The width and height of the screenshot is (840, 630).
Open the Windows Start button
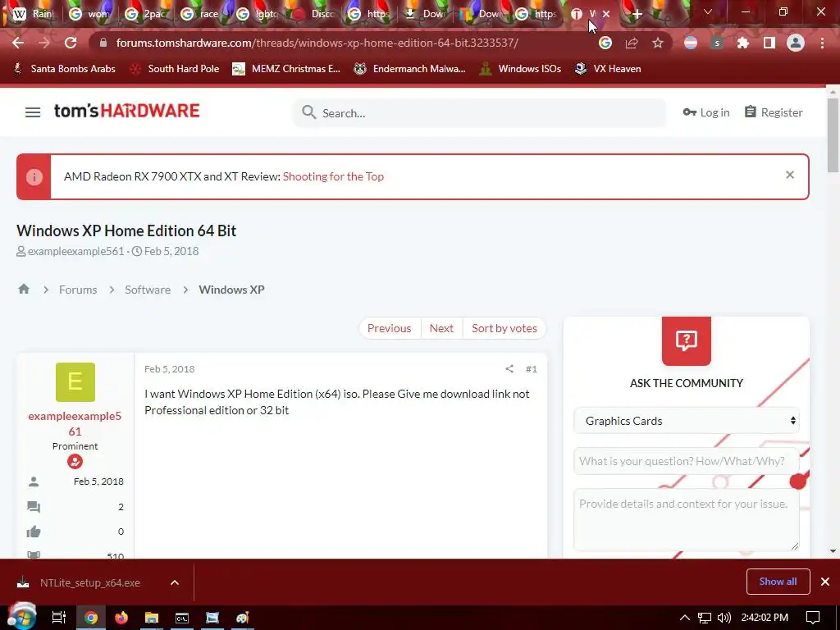22,617
